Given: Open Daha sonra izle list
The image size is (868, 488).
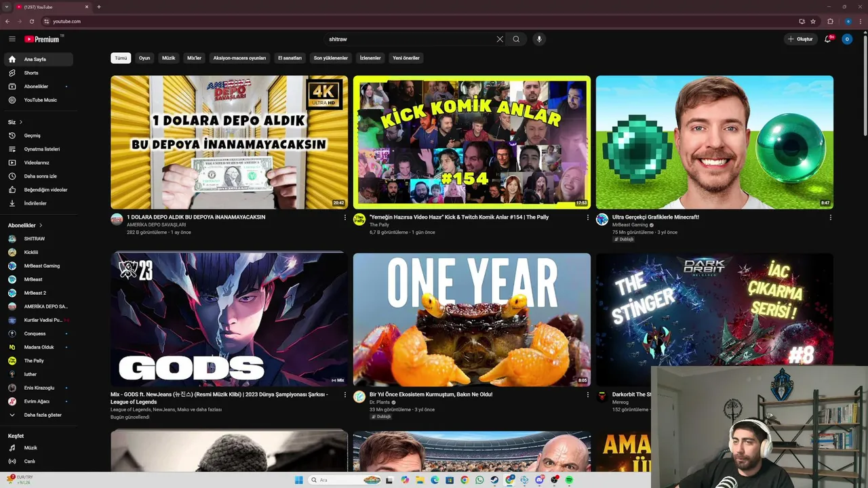Looking at the screenshot, I should pos(39,176).
